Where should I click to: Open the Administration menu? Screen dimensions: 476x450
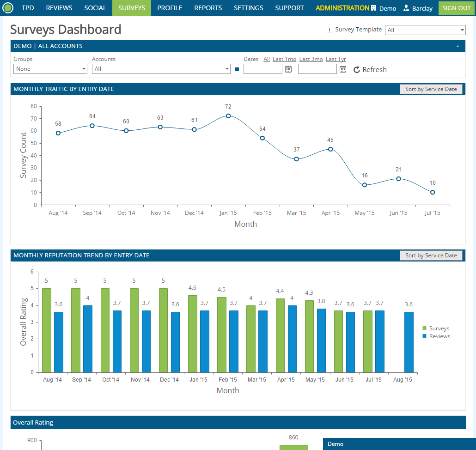(x=342, y=8)
